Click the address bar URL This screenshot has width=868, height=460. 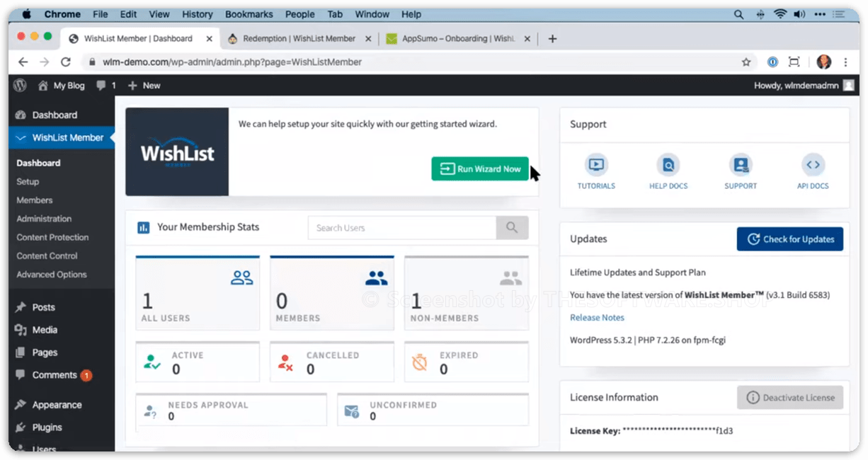[x=232, y=62]
